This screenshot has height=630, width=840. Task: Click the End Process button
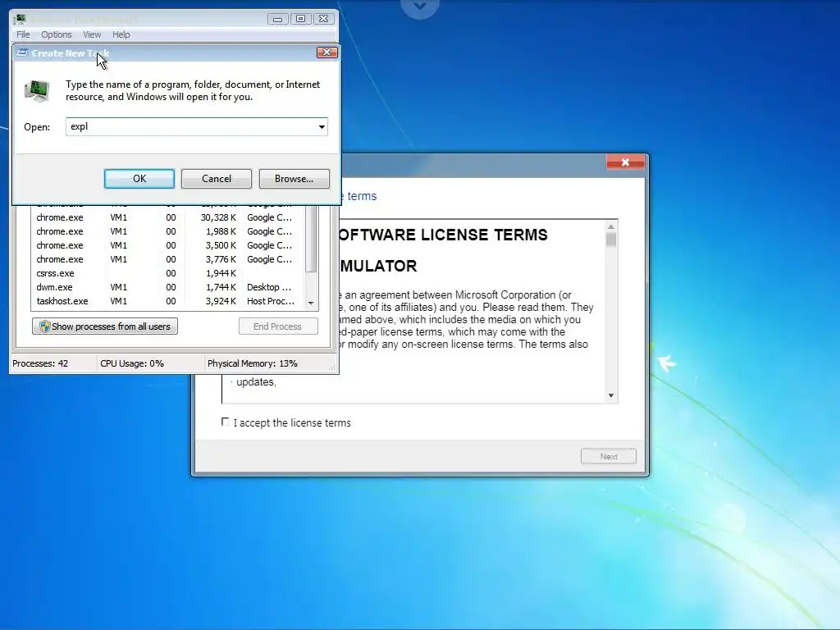click(278, 326)
